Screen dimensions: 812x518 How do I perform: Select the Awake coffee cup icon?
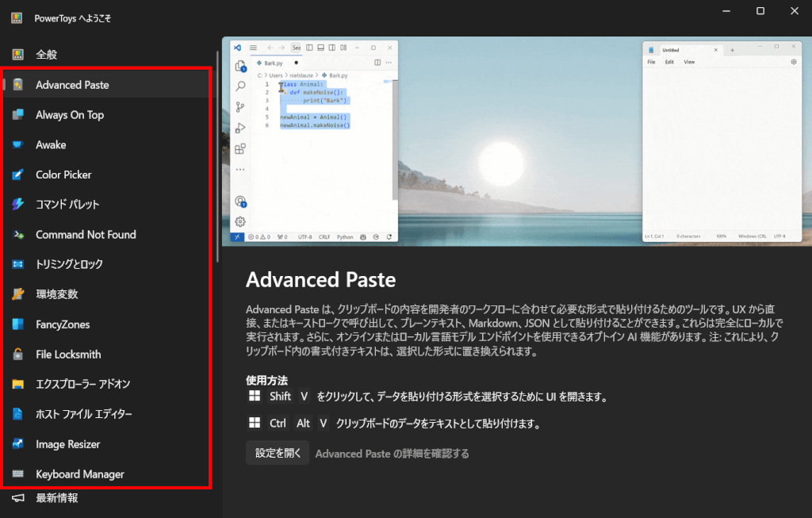click(x=18, y=145)
